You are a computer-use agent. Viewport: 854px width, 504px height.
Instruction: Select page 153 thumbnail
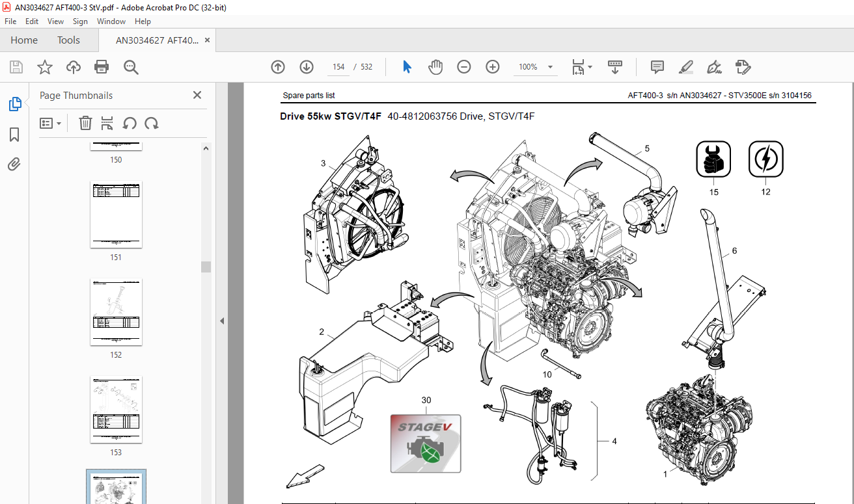(x=116, y=410)
